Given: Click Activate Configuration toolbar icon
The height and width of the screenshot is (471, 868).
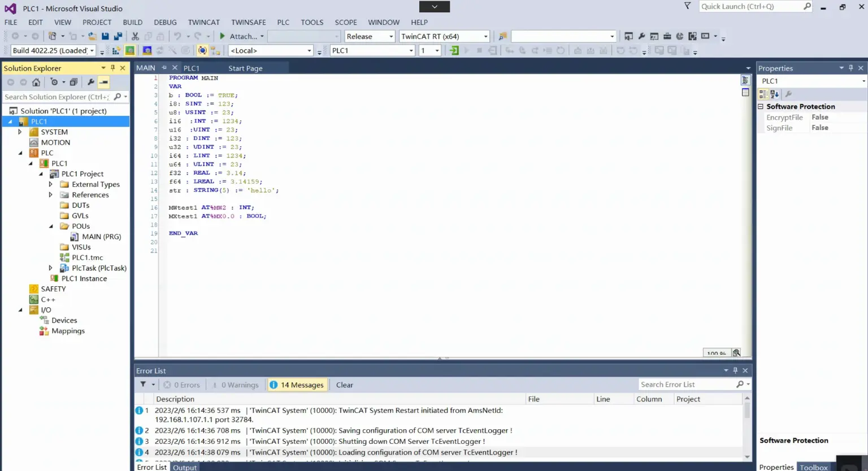Looking at the screenshot, I should (x=116, y=51).
